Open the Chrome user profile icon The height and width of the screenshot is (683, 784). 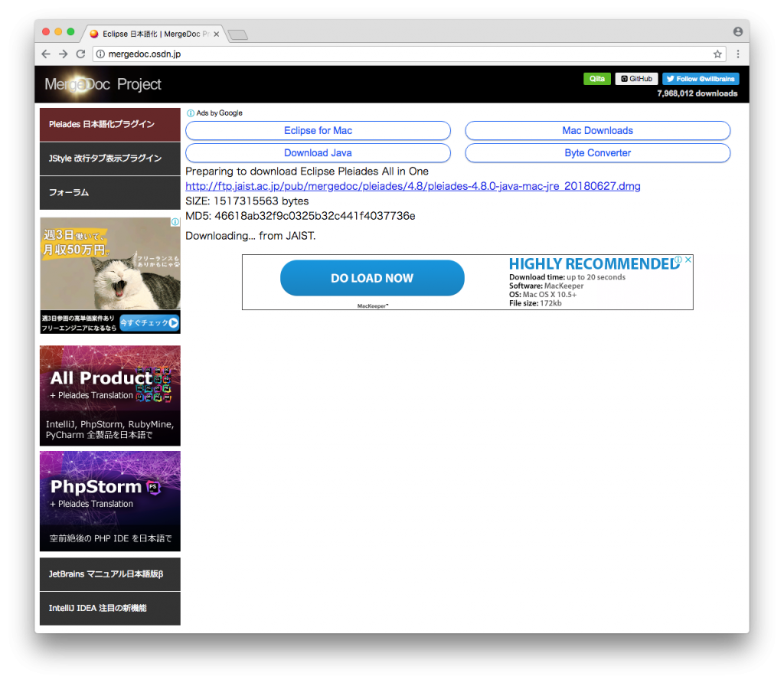[738, 32]
